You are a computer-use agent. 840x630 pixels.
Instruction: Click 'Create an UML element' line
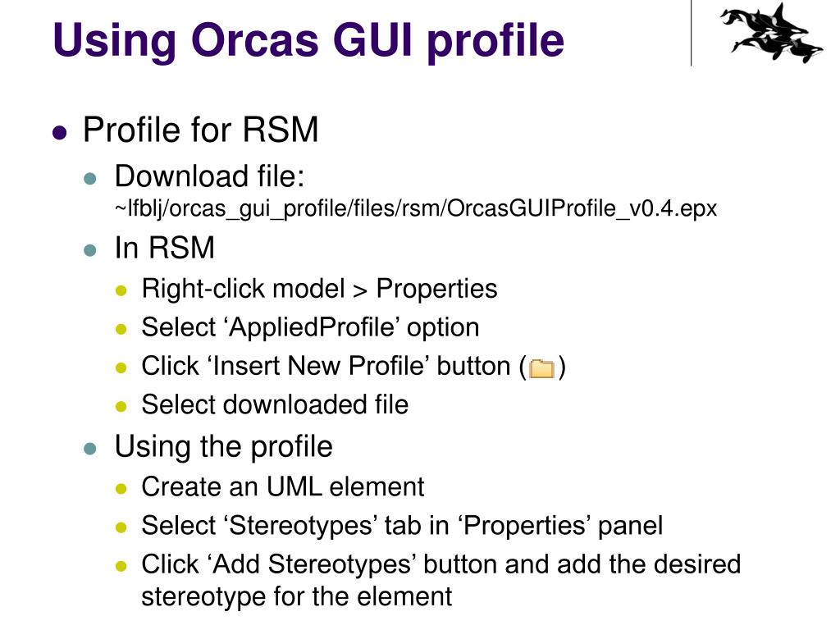point(283,487)
